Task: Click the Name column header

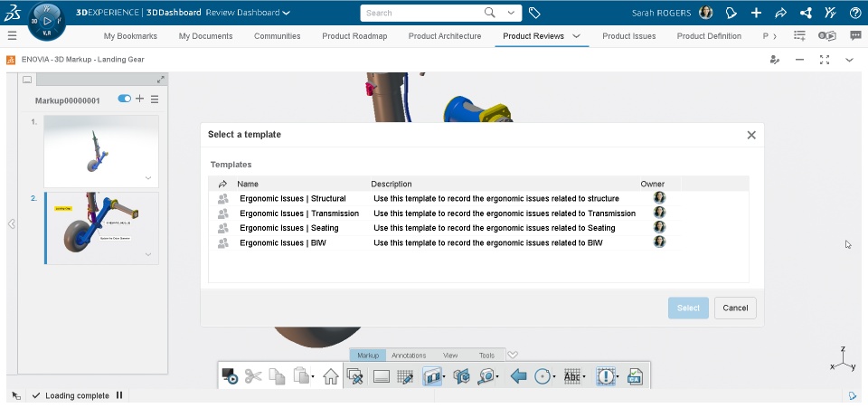Action: (x=248, y=184)
